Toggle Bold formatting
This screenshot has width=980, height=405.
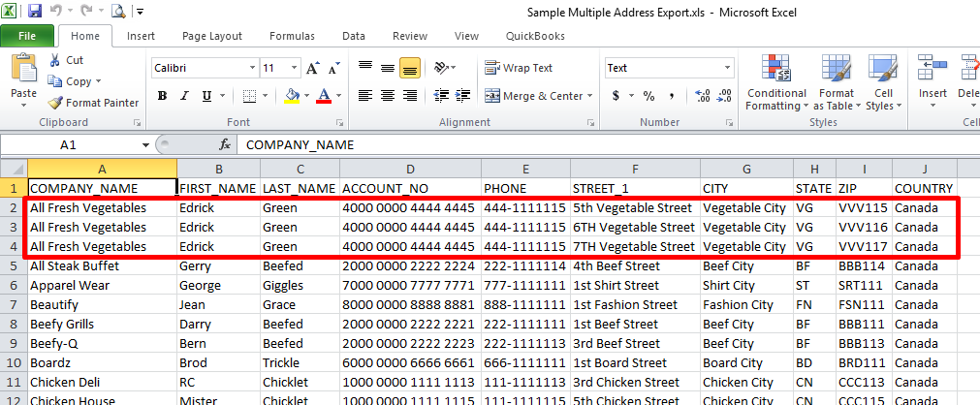tap(162, 96)
